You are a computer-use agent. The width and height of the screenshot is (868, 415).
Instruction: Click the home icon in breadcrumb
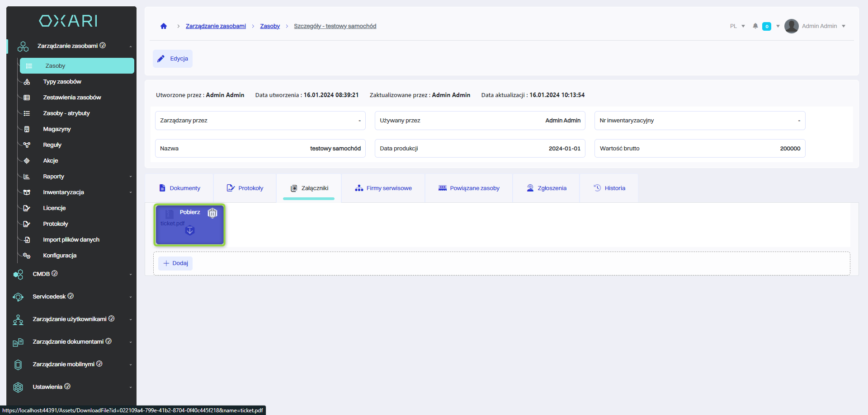[164, 26]
